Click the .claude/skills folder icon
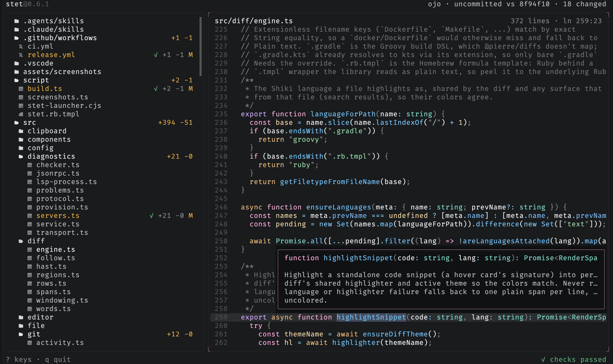The image size is (613, 364). [x=17, y=30]
